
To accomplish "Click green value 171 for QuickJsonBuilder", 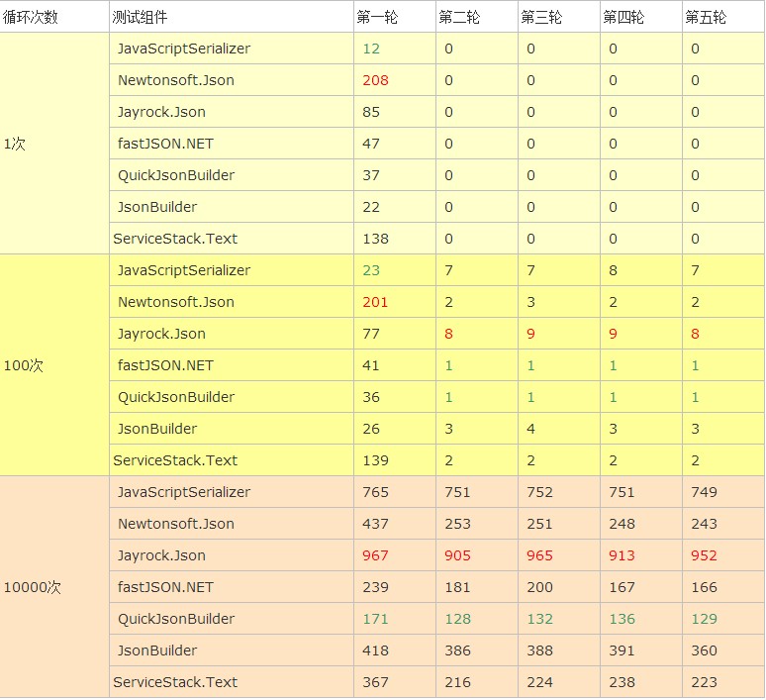I will 375,619.
